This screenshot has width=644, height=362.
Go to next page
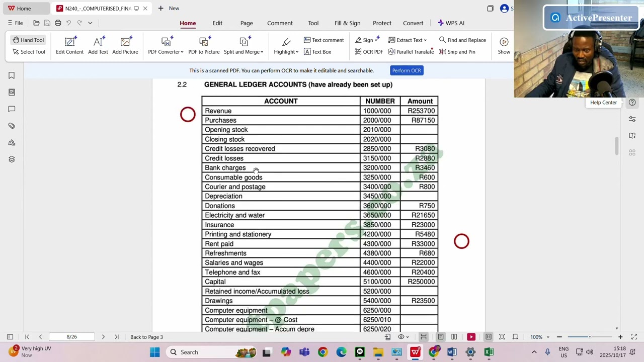[x=103, y=337]
